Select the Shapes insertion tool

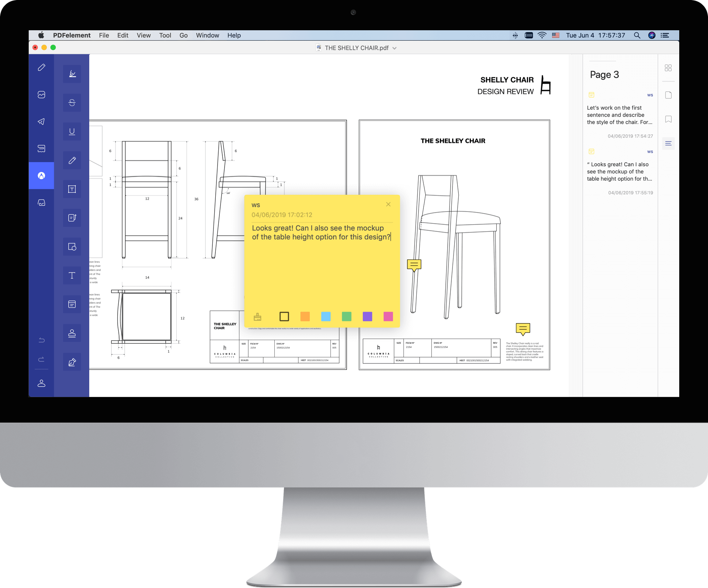[72, 246]
